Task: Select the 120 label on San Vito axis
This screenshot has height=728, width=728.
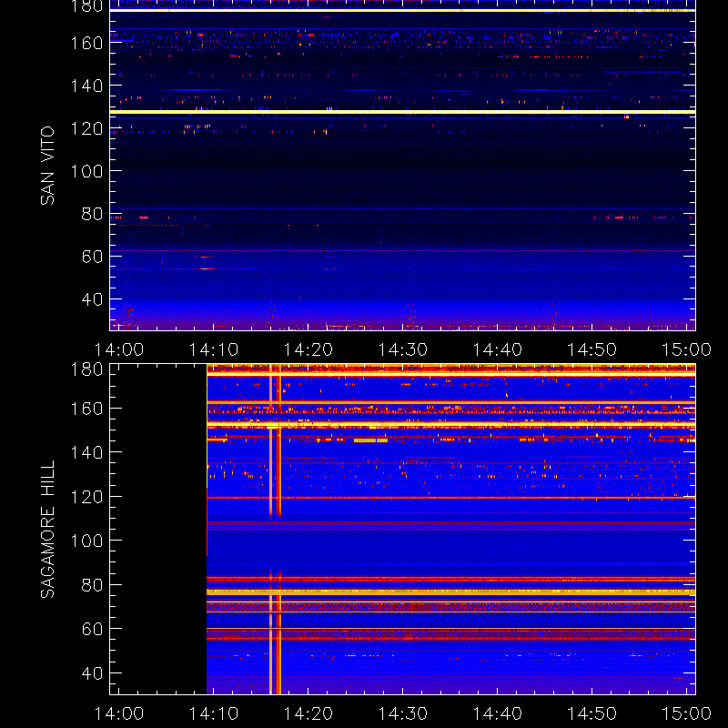Action: 86,128
